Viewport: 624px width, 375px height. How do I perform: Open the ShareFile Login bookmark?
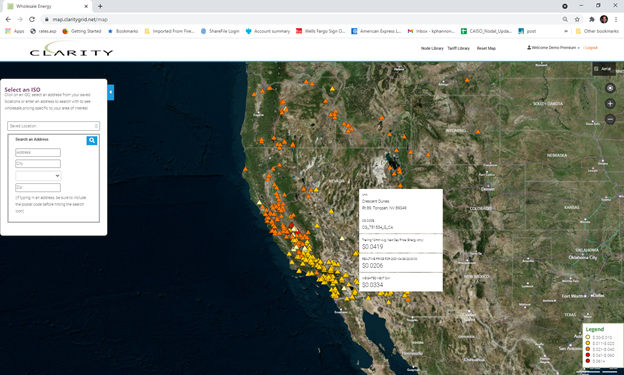pos(220,31)
